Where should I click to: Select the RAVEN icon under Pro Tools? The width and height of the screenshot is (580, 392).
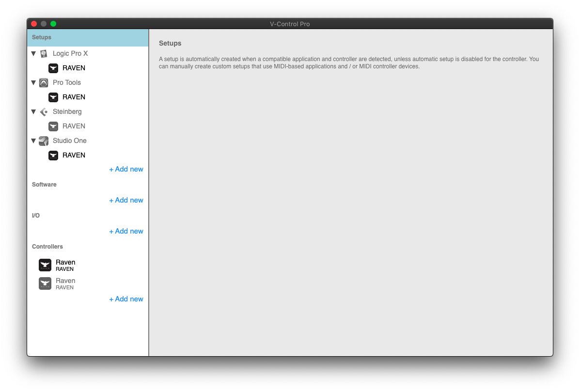click(x=53, y=97)
